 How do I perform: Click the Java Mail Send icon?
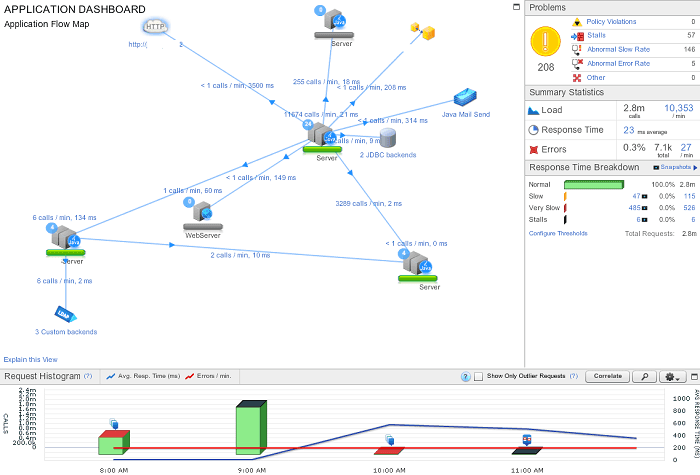[x=466, y=98]
